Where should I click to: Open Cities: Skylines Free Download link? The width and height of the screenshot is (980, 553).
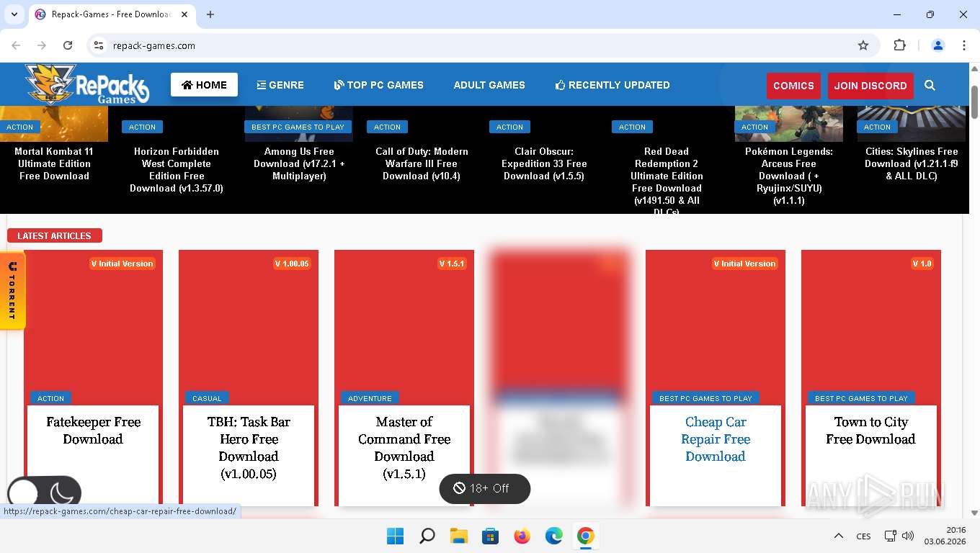pos(912,163)
